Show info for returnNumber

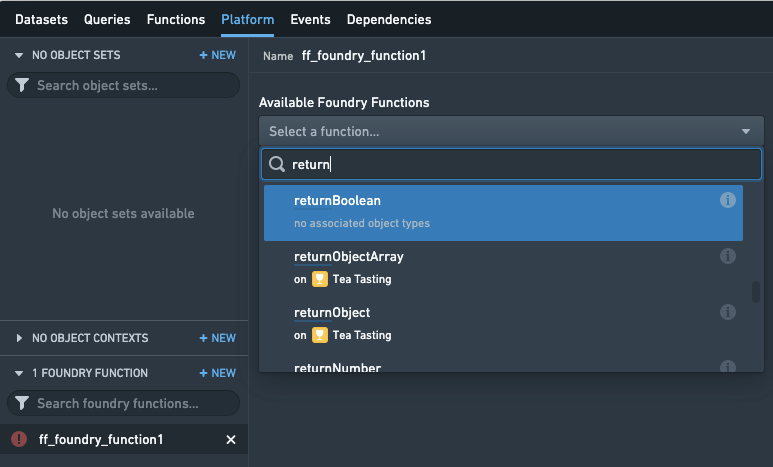[x=728, y=366]
